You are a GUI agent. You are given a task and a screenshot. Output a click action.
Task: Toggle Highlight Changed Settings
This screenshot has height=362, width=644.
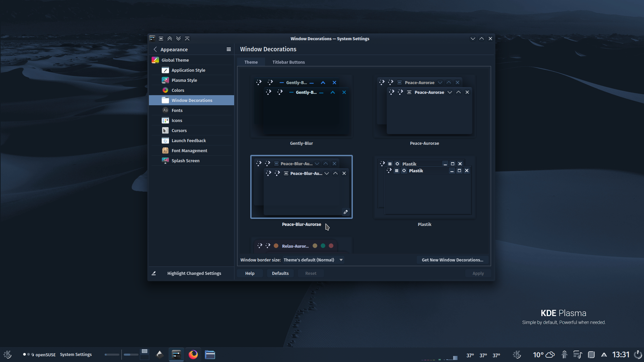(192, 273)
